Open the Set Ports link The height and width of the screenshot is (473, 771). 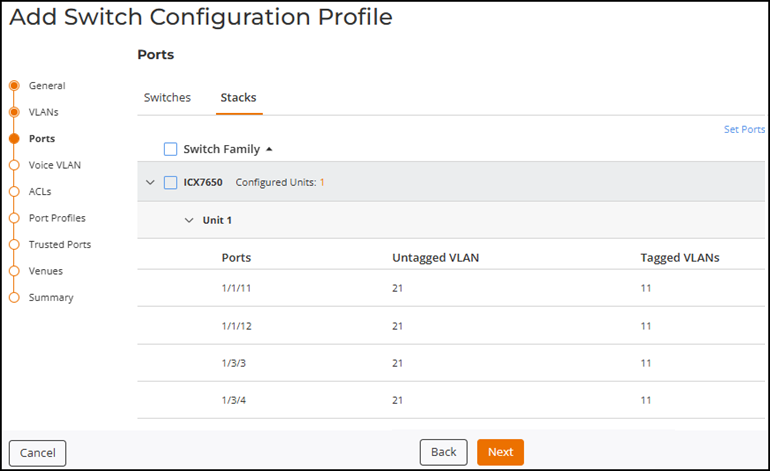pos(744,130)
